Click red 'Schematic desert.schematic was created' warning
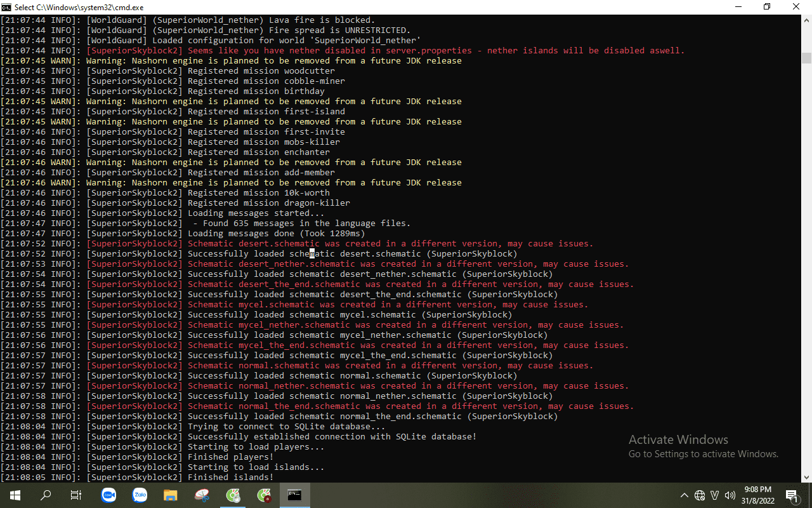 pyautogui.click(x=297, y=244)
